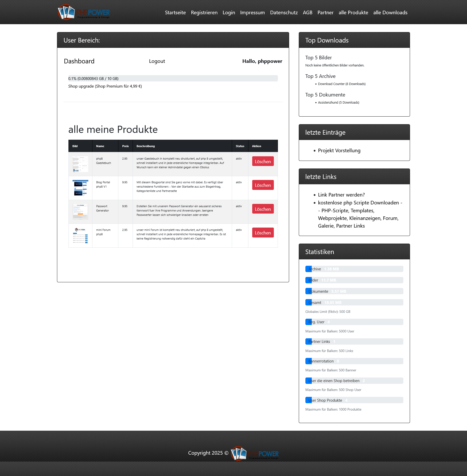Open the mini Forum php8 thumbnail
This screenshot has height=476, width=467.
click(80, 235)
